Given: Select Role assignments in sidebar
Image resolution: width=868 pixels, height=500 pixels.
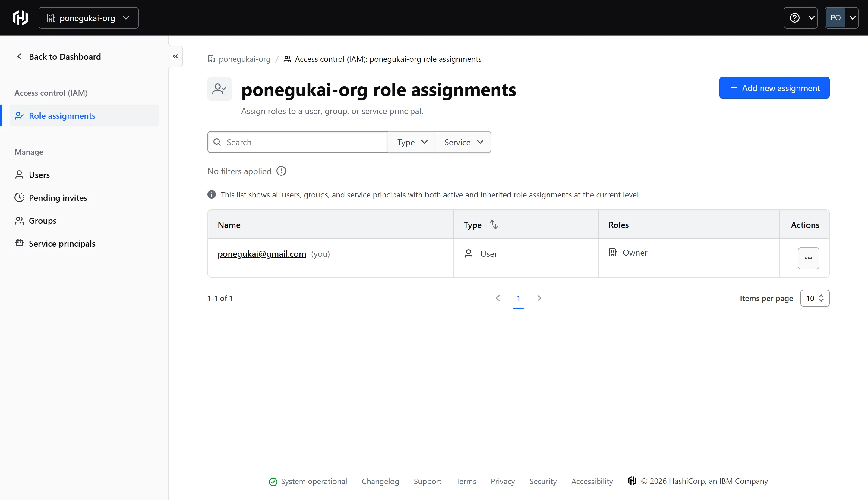Looking at the screenshot, I should coord(84,116).
